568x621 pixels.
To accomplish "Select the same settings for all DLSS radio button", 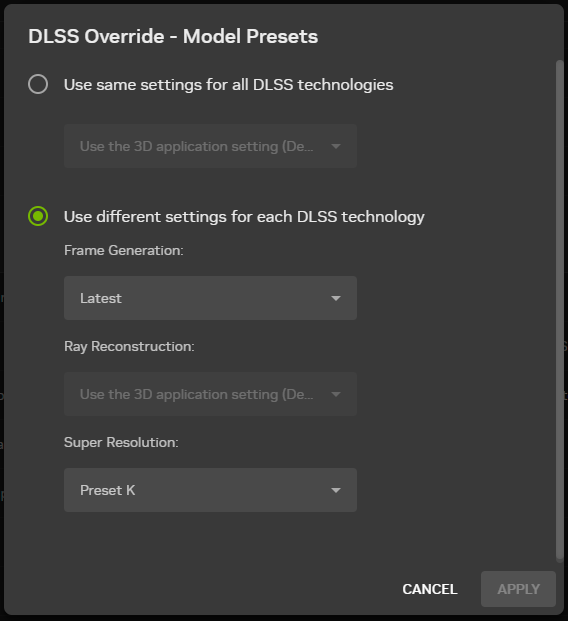I will [x=38, y=84].
